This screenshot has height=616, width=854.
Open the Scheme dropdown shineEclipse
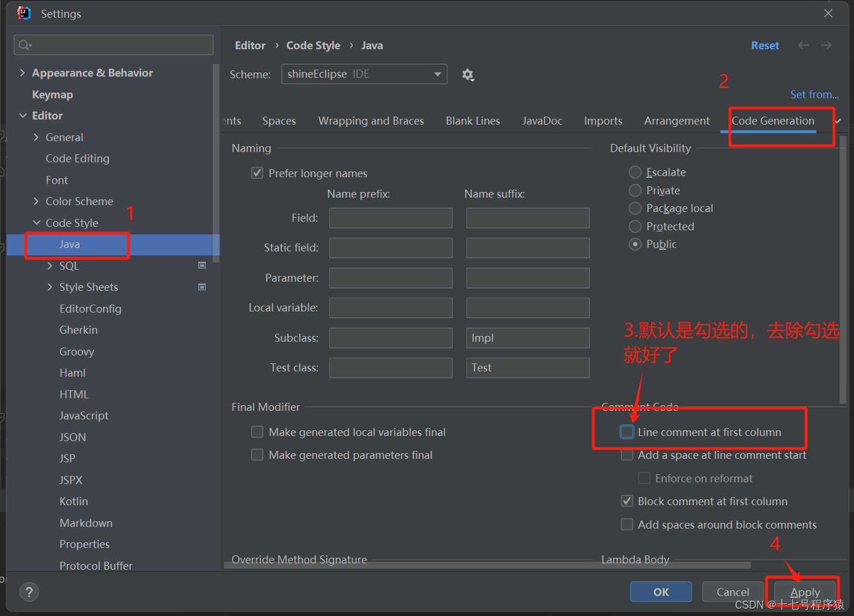tap(364, 74)
